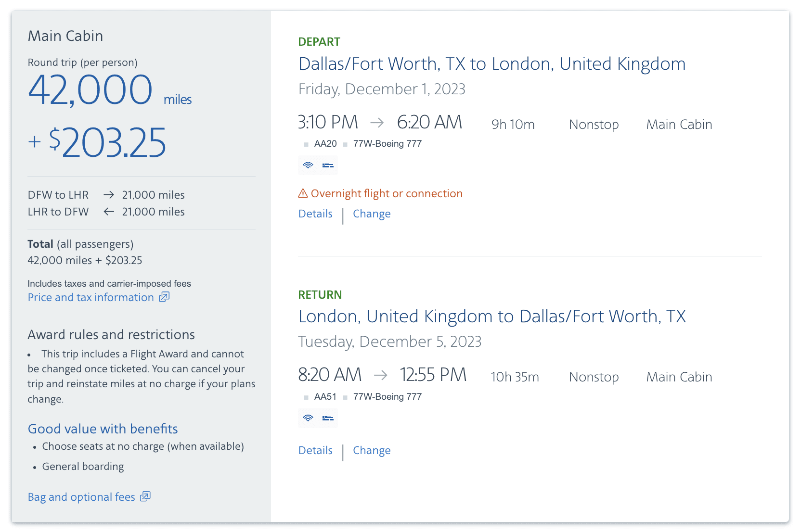Click the Wi-Fi amenity icon on the departure flight
This screenshot has width=801, height=532.
pos(309,165)
